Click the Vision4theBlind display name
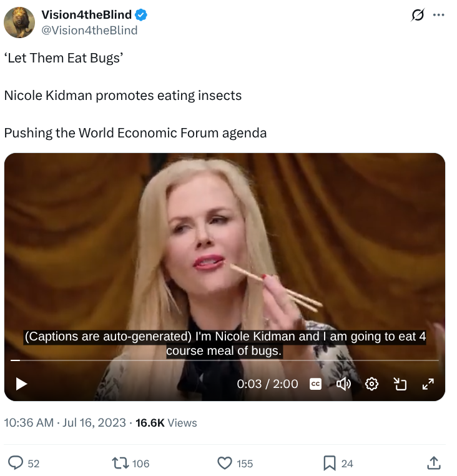The width and height of the screenshot is (457, 476). tap(86, 15)
